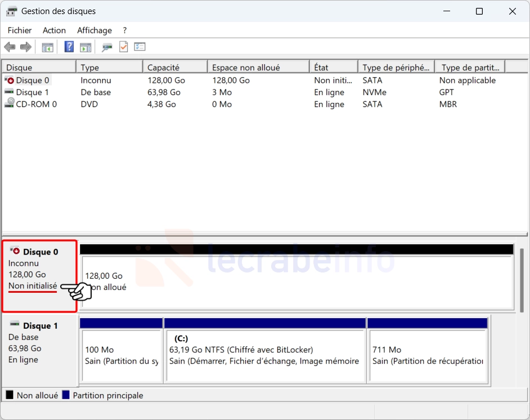Toggle the console tree pane icon
The image size is (530, 420).
pyautogui.click(x=48, y=47)
